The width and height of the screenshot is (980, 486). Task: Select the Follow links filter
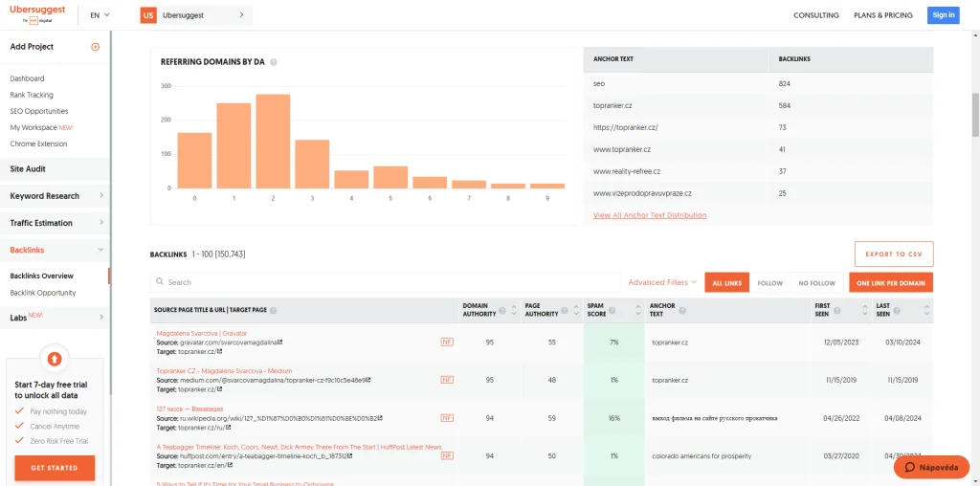[769, 282]
